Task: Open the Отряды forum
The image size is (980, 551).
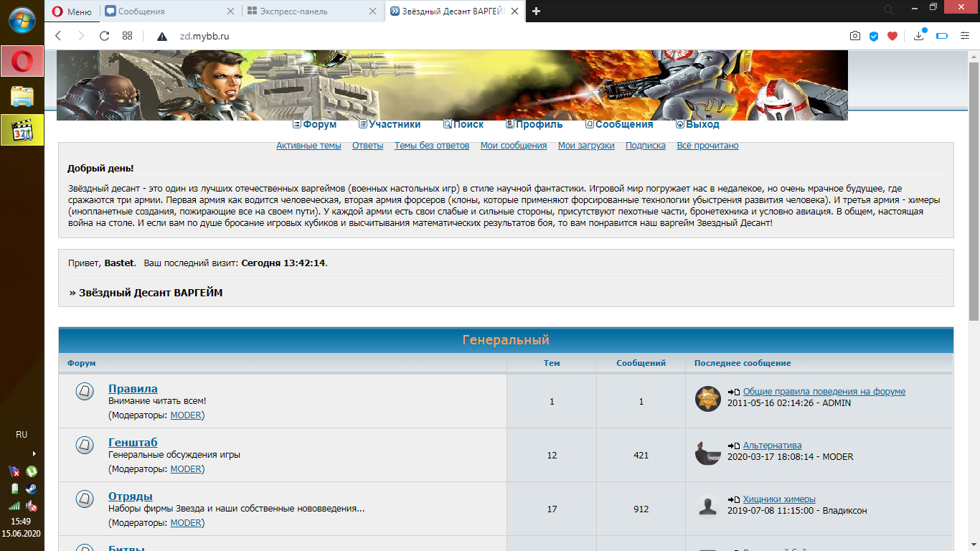Action: (131, 496)
